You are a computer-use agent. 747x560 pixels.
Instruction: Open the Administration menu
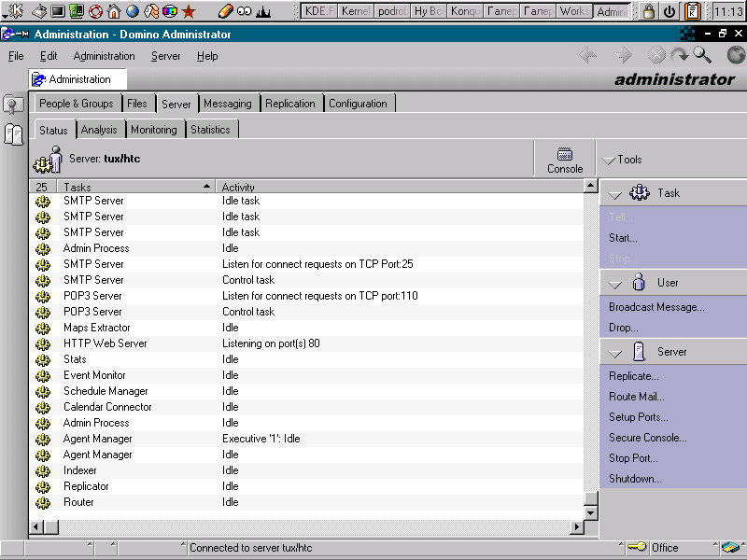pyautogui.click(x=104, y=56)
